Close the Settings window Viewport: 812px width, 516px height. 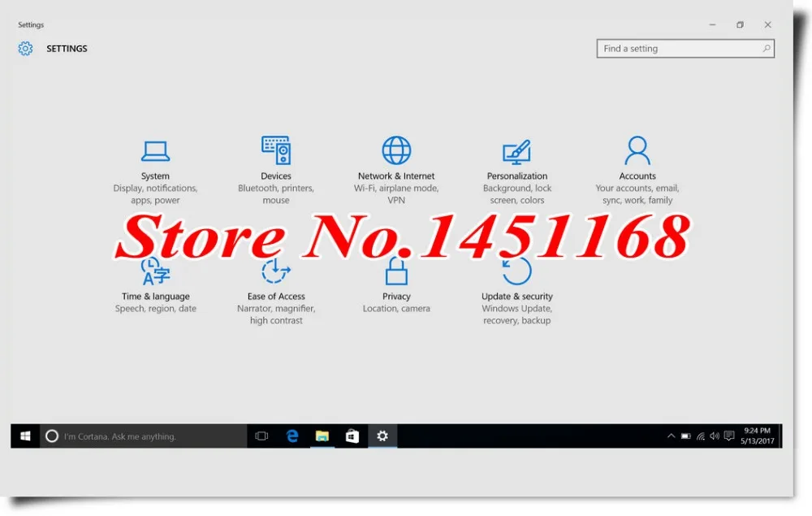[767, 24]
